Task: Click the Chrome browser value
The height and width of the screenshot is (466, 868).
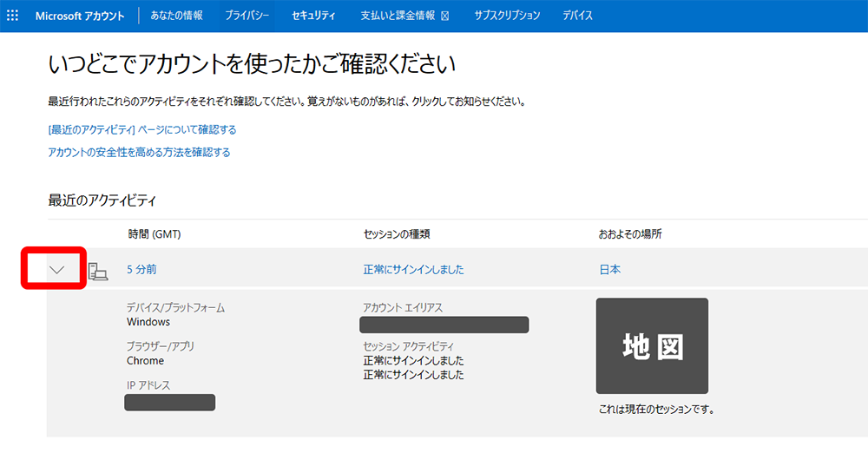Action: (x=145, y=361)
